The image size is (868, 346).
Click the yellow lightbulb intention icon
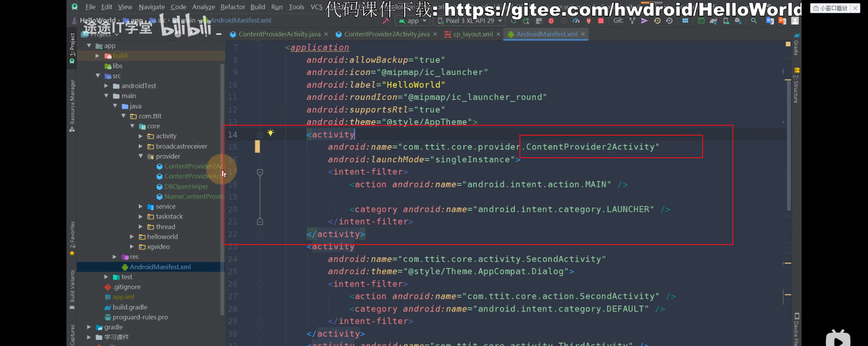coord(270,133)
